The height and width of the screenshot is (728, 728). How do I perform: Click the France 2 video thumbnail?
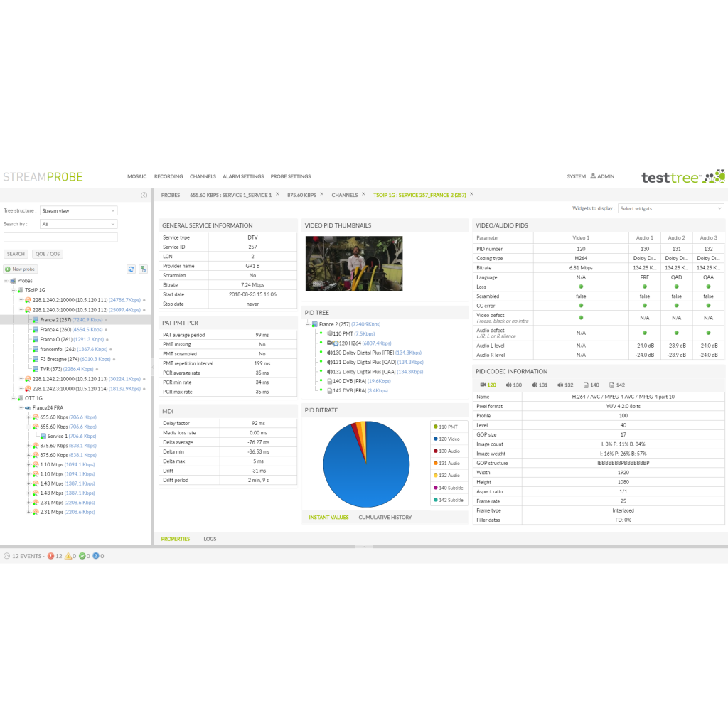coord(353,262)
